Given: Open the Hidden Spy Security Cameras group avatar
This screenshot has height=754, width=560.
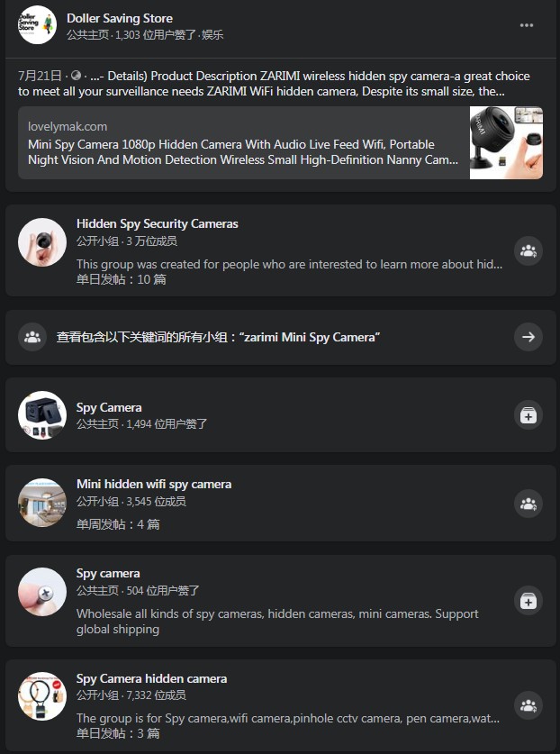Looking at the screenshot, I should 42,242.
